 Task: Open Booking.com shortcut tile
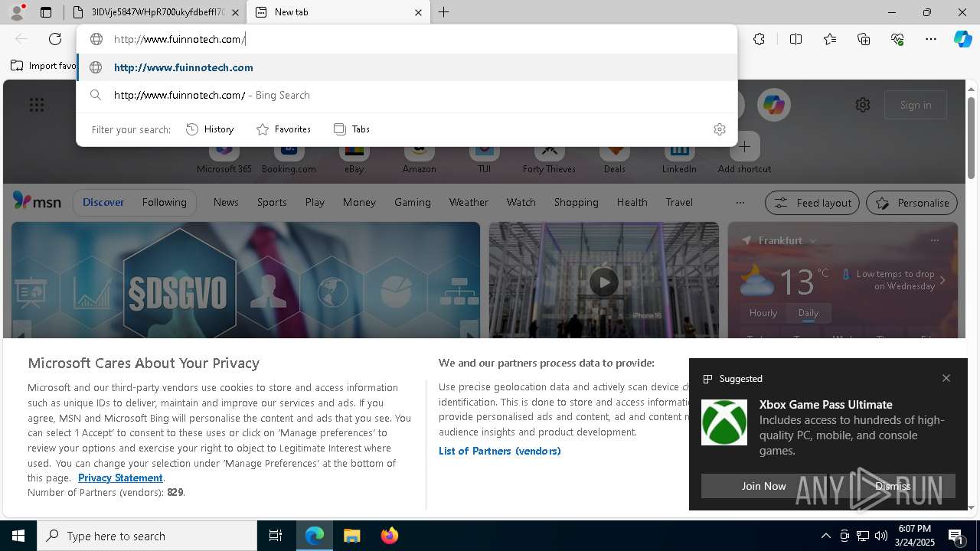pyautogui.click(x=289, y=153)
